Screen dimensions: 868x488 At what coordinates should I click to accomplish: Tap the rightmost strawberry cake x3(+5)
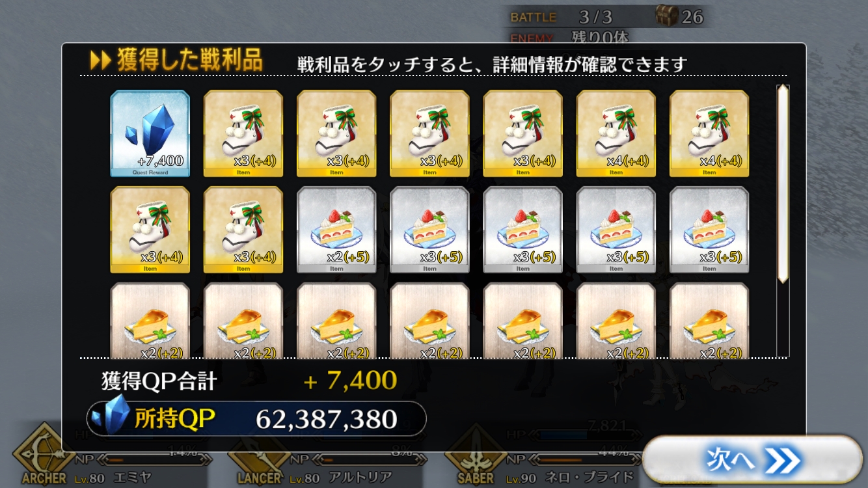click(709, 230)
